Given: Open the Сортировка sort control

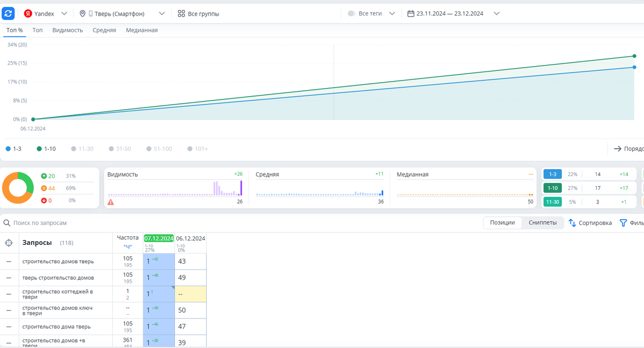Looking at the screenshot, I should [x=590, y=223].
